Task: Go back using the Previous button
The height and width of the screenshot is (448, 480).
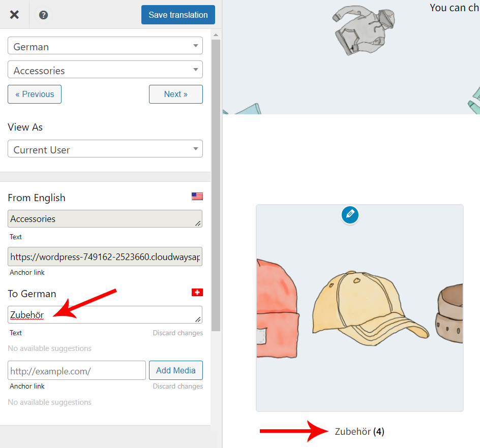Action: click(x=34, y=94)
